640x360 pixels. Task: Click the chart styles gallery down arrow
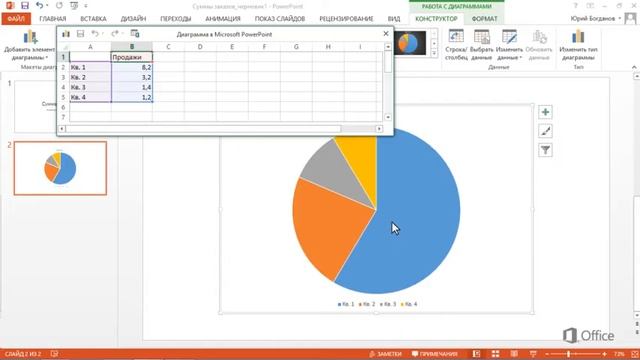[434, 43]
